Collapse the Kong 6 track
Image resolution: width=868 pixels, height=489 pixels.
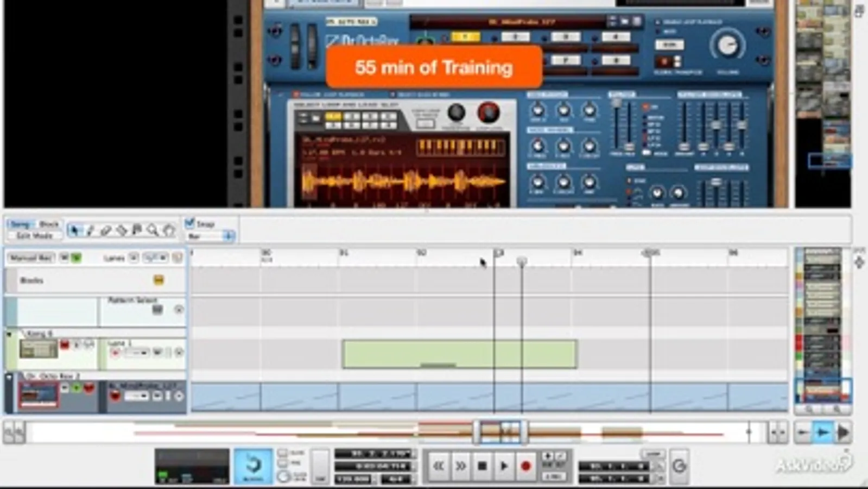(9, 334)
